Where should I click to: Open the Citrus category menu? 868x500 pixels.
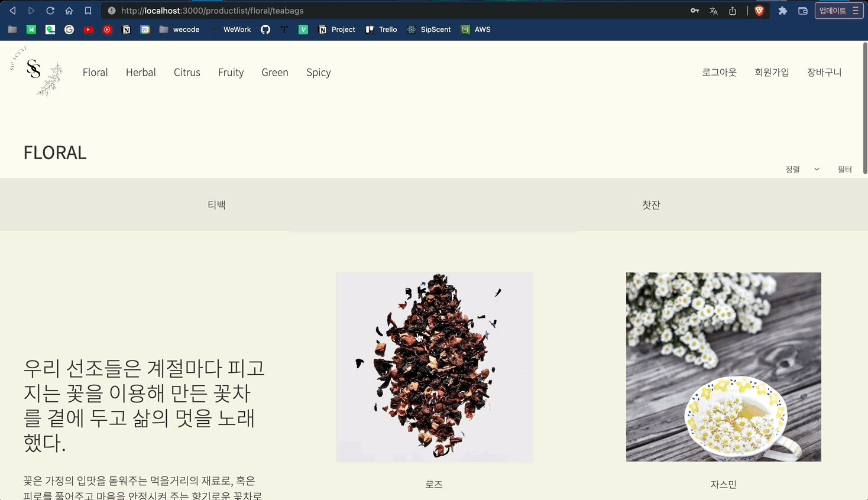[187, 72]
